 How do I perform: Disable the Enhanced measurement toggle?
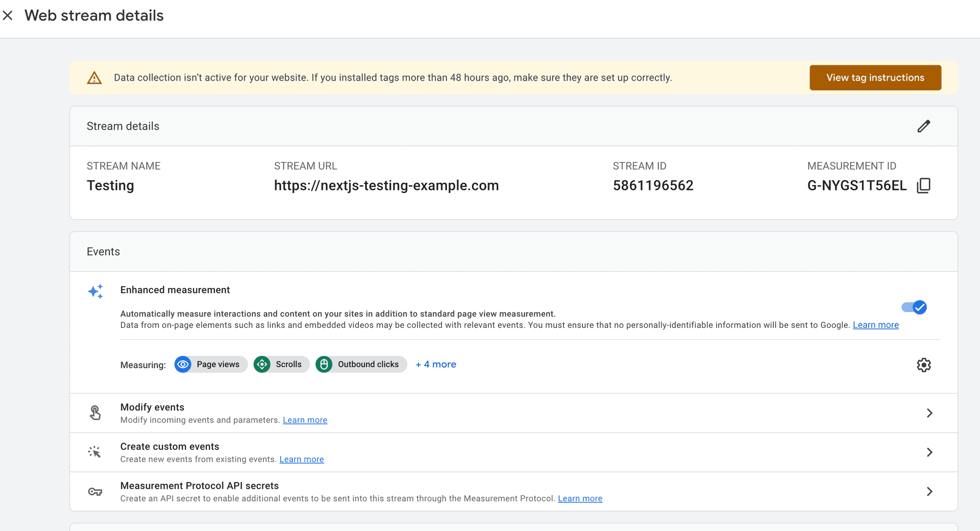pyautogui.click(x=914, y=307)
